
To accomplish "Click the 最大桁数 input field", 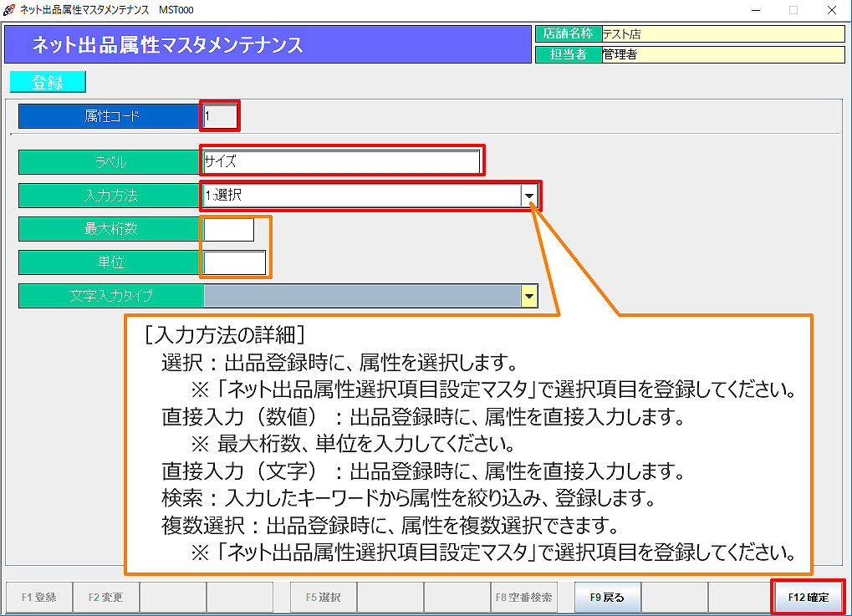I will (229, 229).
